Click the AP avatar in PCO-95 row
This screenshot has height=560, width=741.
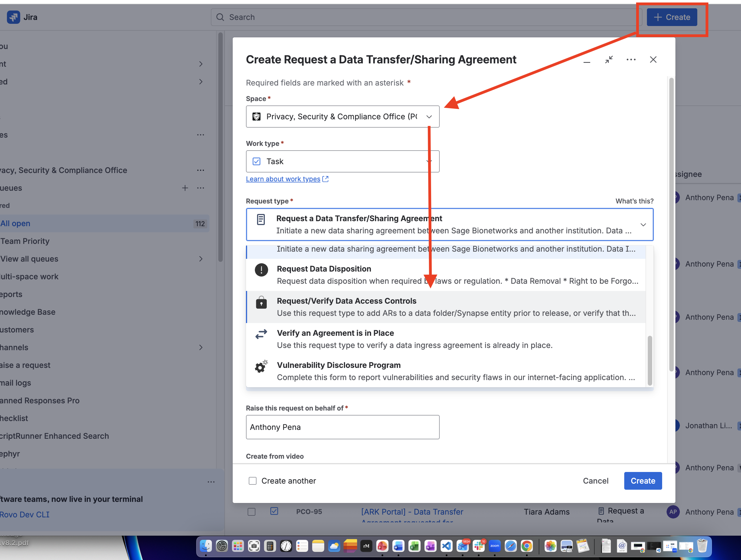coord(673,512)
